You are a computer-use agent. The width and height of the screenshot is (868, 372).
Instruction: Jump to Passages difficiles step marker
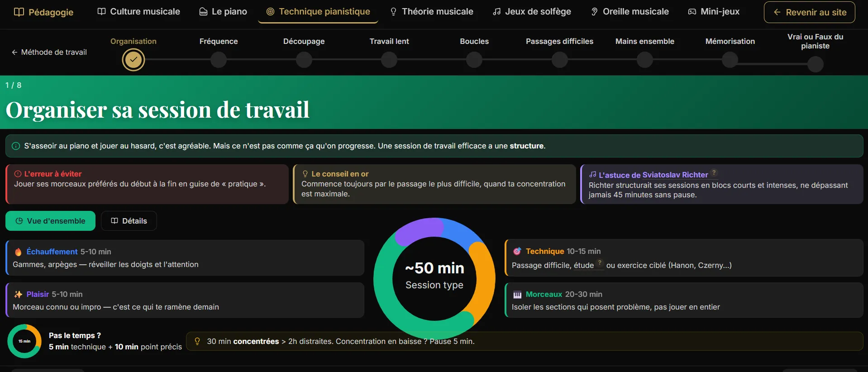(x=560, y=59)
